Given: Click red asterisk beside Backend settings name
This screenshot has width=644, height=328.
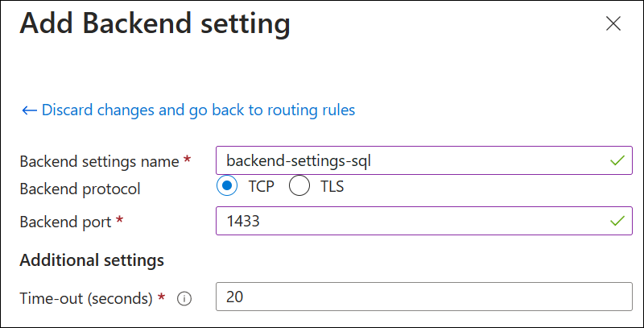Looking at the screenshot, I should pos(187,160).
